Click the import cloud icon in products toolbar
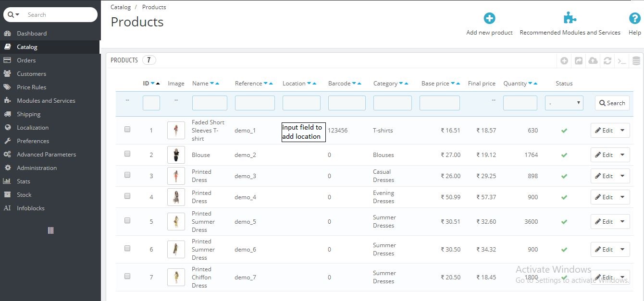644x301 pixels. click(593, 60)
